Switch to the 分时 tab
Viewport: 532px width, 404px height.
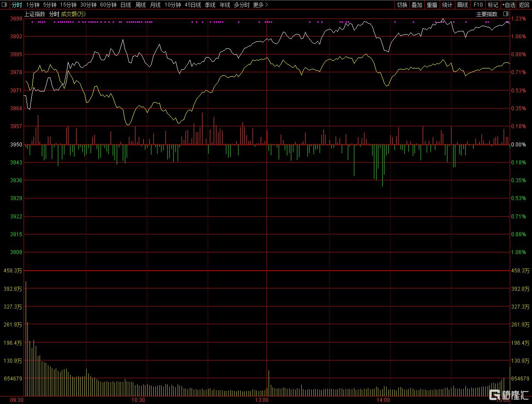point(17,5)
